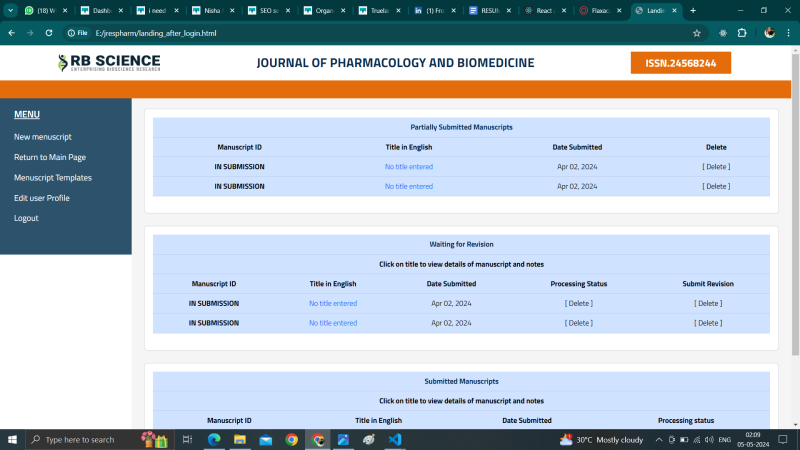This screenshot has height=450, width=800.
Task: Launch Microsoft Edge from the taskbar
Action: pyautogui.click(x=213, y=439)
